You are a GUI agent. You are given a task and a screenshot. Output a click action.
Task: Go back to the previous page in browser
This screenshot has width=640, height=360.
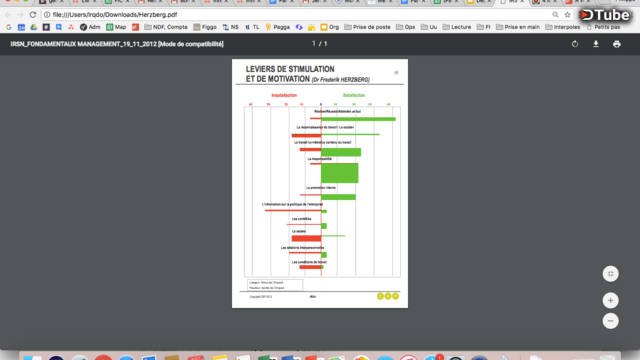[8, 15]
